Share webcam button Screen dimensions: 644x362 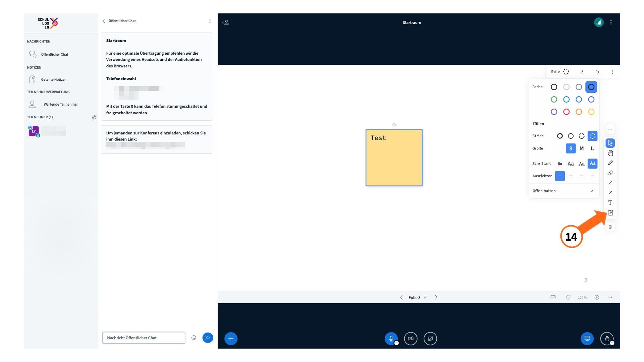click(411, 339)
